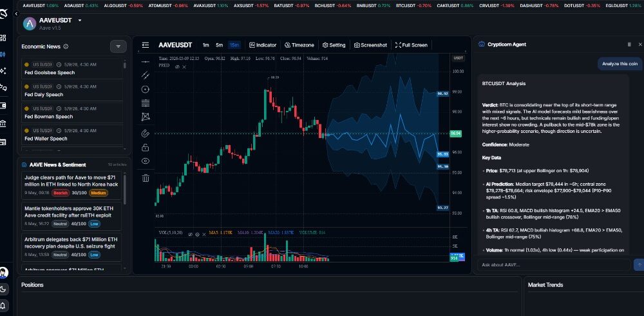The width and height of the screenshot is (644, 316).
Task: Open the Timezone menu
Action: click(299, 45)
